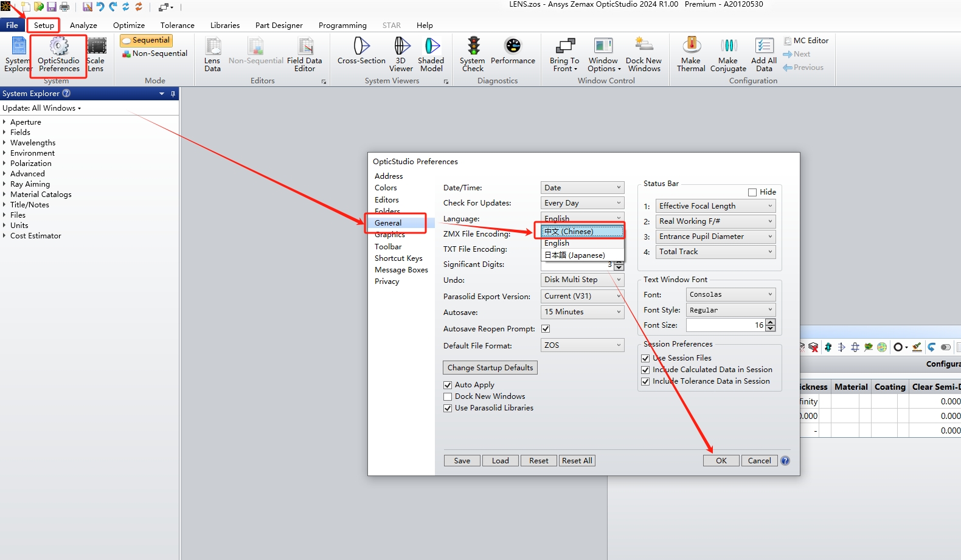Image resolution: width=961 pixels, height=560 pixels.
Task: Select the Shortcut Keys preferences category
Action: pos(398,258)
